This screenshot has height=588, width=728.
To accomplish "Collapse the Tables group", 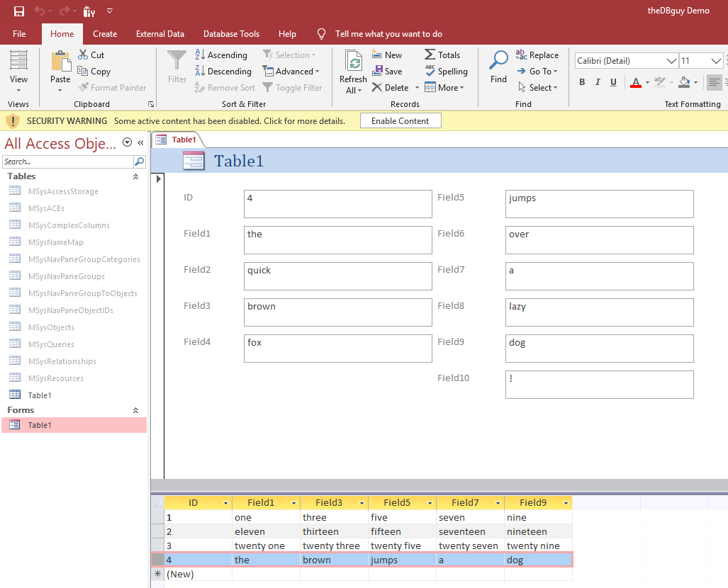I will [x=135, y=176].
